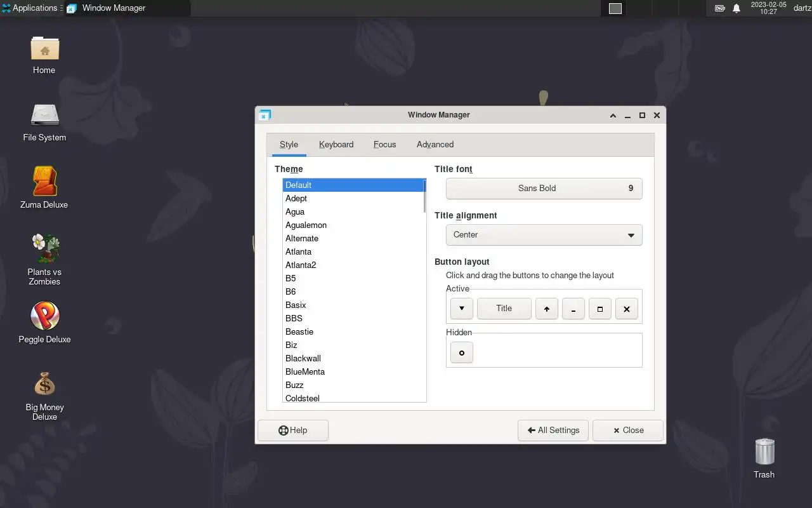812x508 pixels.
Task: Click the menu arrow button in the Active layout
Action: 462,309
